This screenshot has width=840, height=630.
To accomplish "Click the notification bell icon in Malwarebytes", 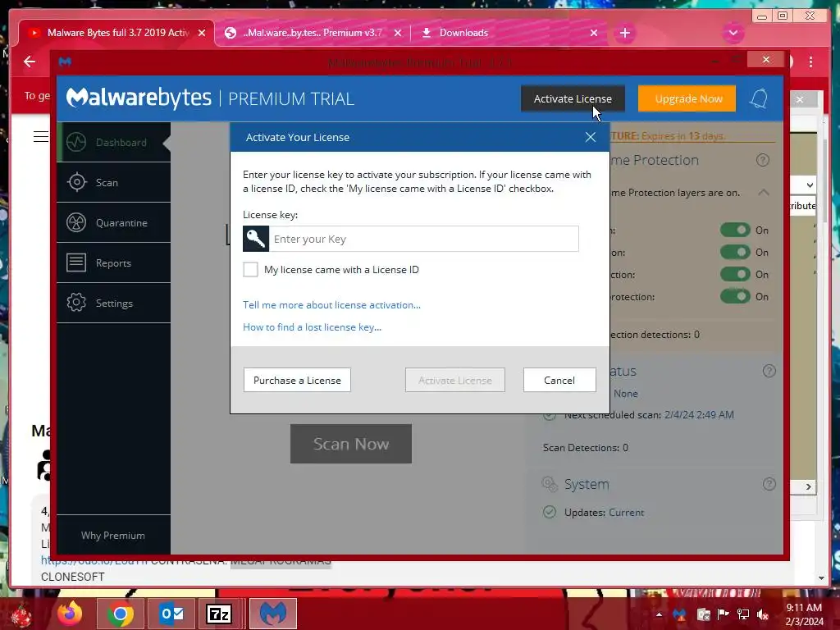I will click(759, 98).
